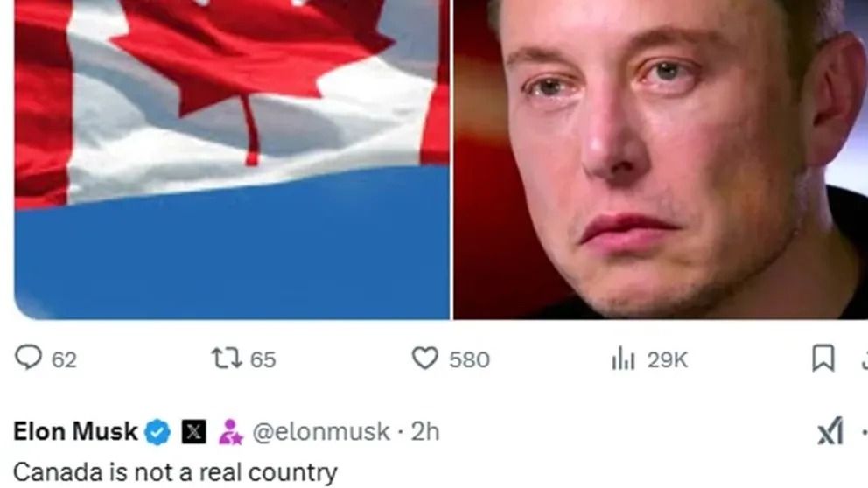Click the 29K views count
868x488 pixels.
(x=668, y=360)
